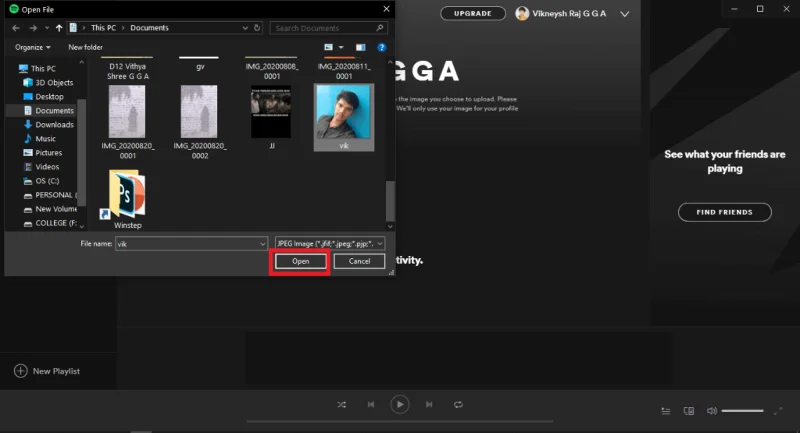Image resolution: width=800 pixels, height=433 pixels.
Task: Select the PERSONAL drive in navigation tree
Action: click(x=50, y=195)
